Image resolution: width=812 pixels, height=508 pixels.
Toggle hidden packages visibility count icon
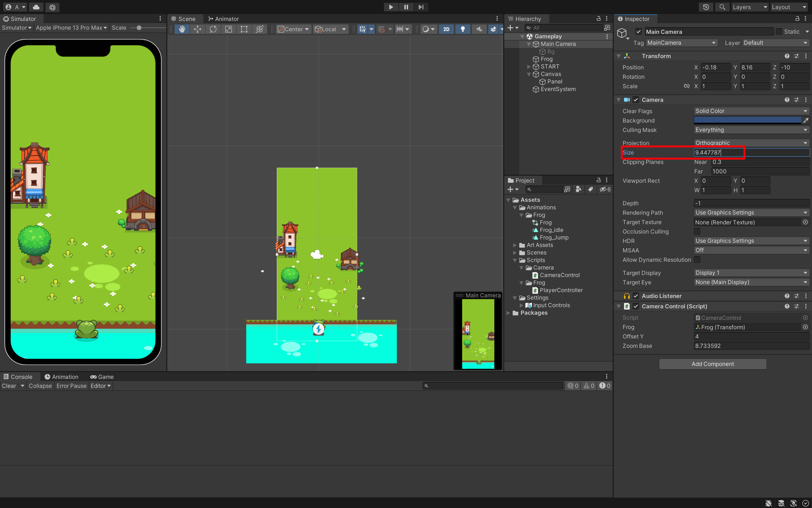pos(605,190)
